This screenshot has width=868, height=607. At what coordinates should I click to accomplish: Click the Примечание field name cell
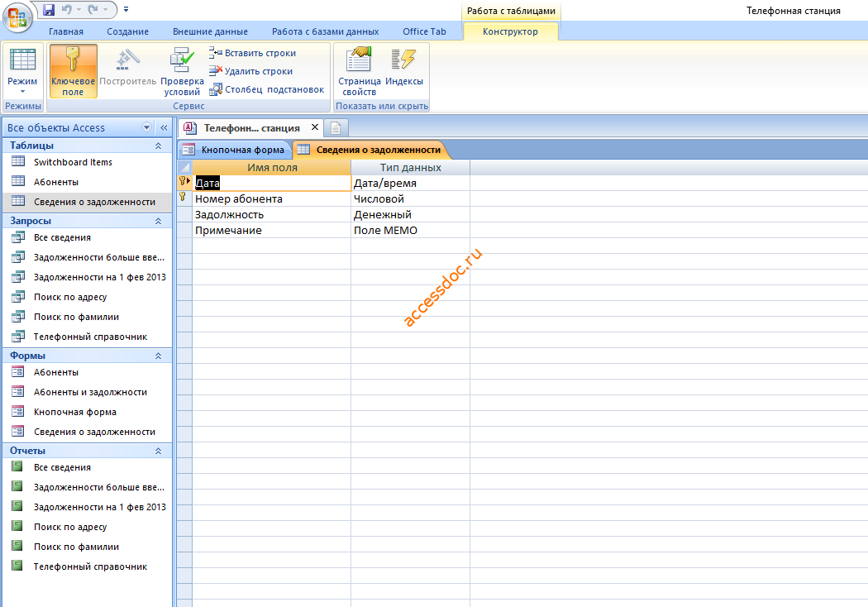272,231
